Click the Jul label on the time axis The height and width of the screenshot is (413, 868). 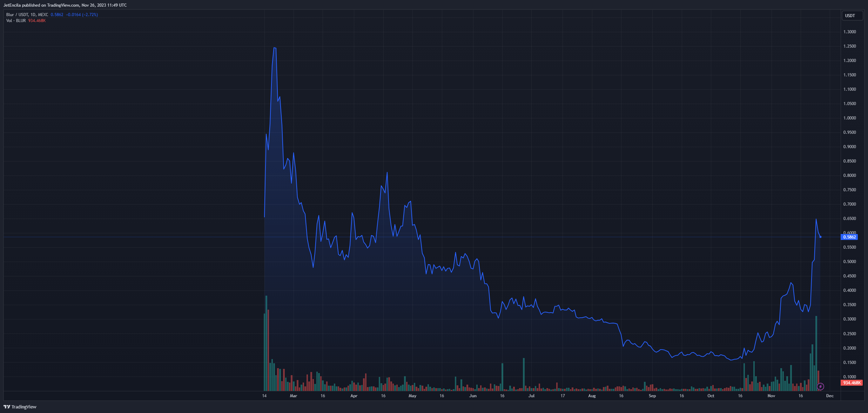tap(532, 396)
